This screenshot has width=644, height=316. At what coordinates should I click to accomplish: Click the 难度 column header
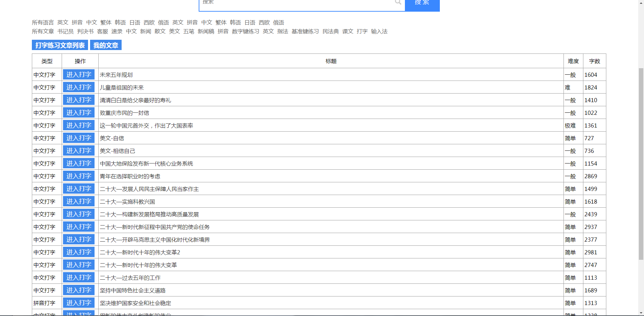coord(573,61)
